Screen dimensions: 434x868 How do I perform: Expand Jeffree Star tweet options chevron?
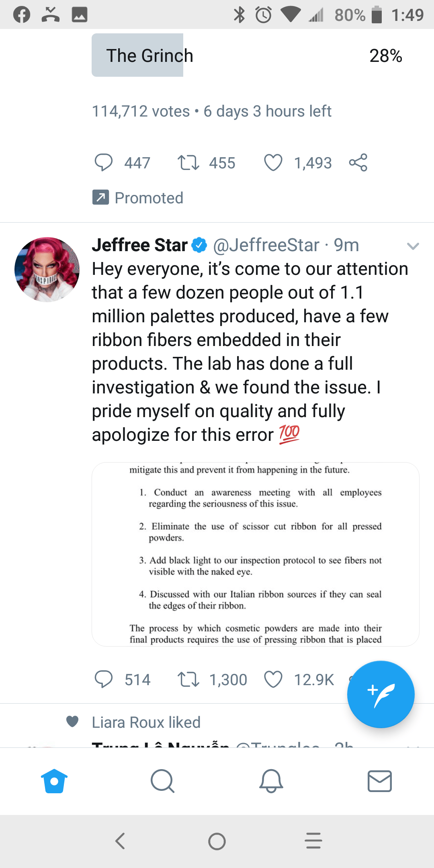[413, 246]
